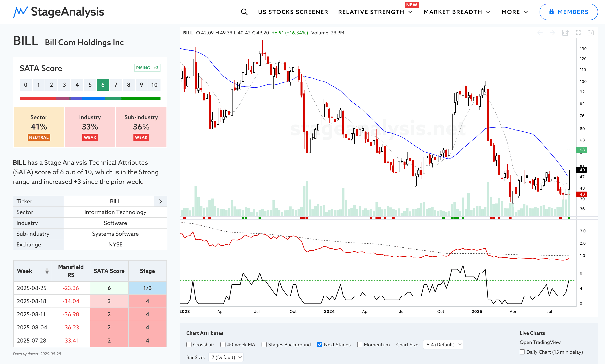Click the red 40 price label
This screenshot has width=605, height=364.
[582, 194]
